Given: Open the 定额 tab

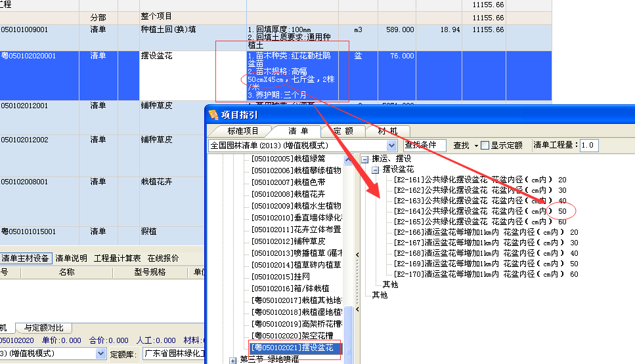Looking at the screenshot, I should click(x=343, y=131).
